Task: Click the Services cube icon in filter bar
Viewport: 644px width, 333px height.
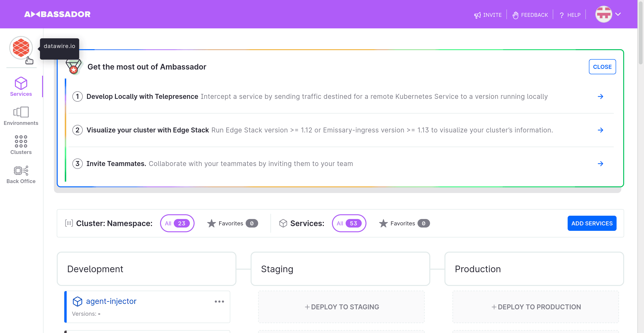Action: coord(283,223)
